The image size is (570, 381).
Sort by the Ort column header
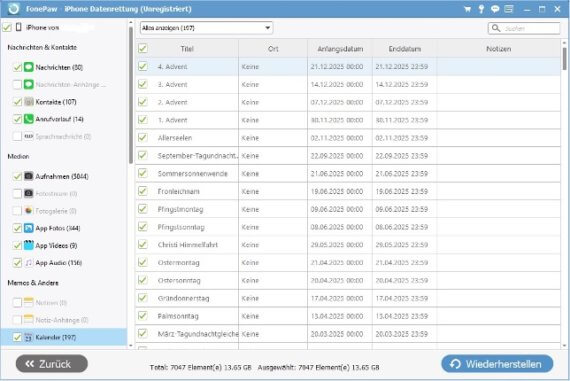(x=273, y=49)
